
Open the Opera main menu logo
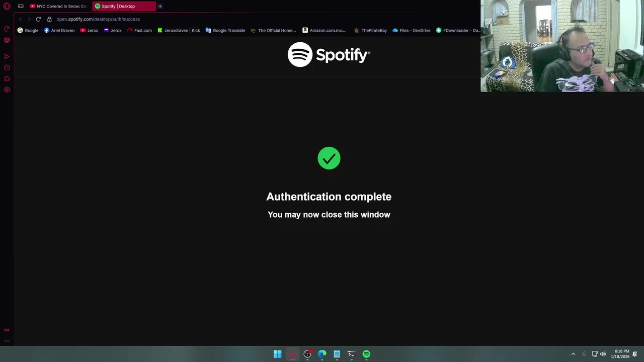7,6
